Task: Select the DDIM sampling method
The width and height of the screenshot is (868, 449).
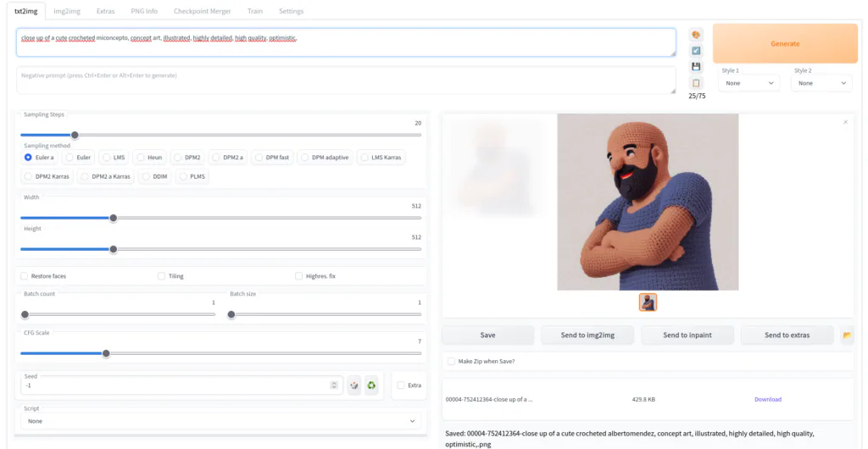Action: (154, 176)
